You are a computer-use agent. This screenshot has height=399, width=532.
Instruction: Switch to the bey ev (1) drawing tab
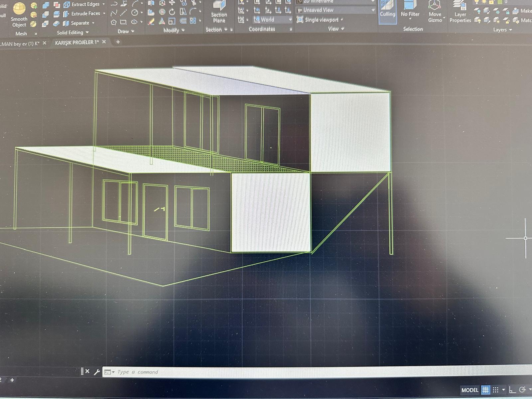click(x=20, y=44)
